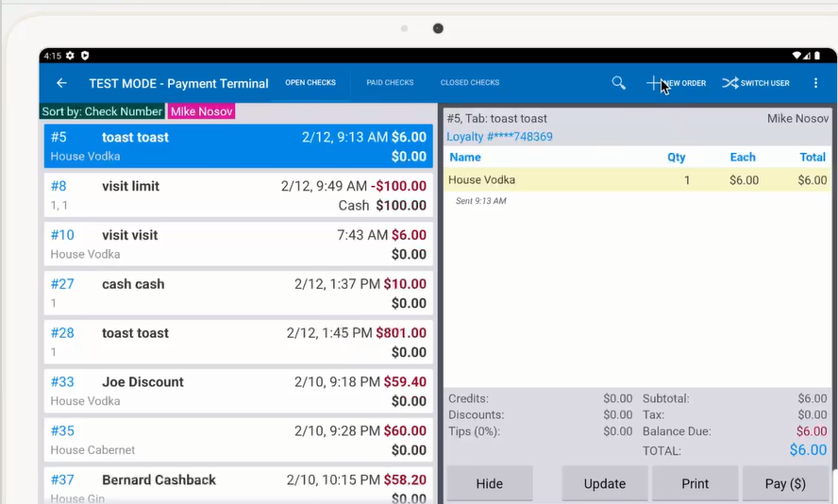Click the Print button
Image resolution: width=838 pixels, height=504 pixels.
(695, 483)
